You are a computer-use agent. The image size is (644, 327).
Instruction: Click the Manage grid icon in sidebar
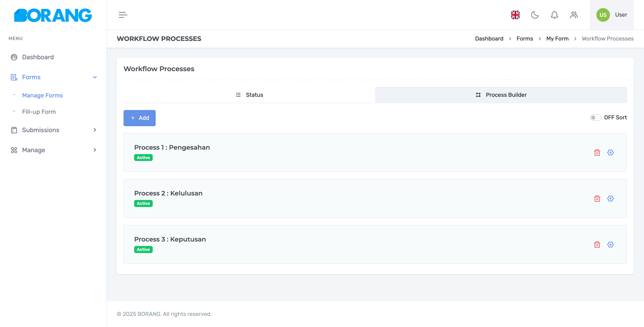[x=14, y=150]
